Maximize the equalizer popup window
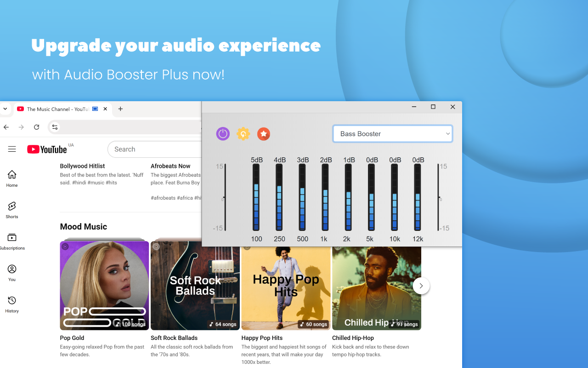The width and height of the screenshot is (588, 368). (x=433, y=107)
